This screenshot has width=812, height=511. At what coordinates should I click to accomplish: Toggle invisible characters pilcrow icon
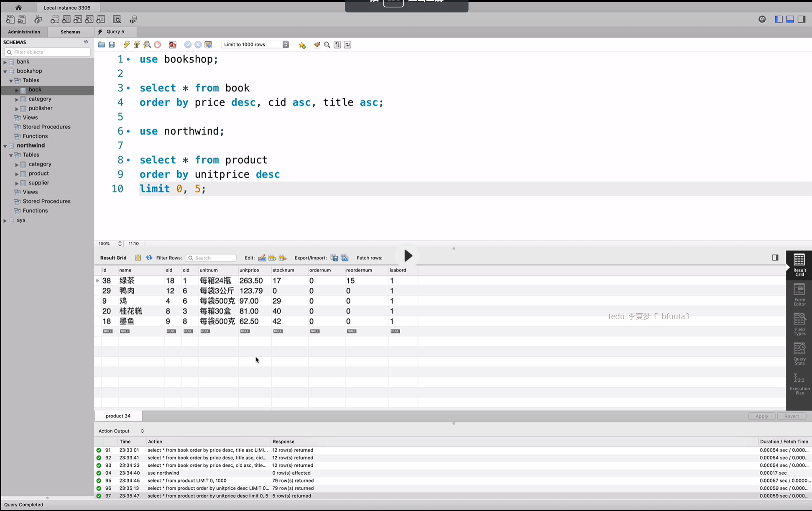point(337,45)
